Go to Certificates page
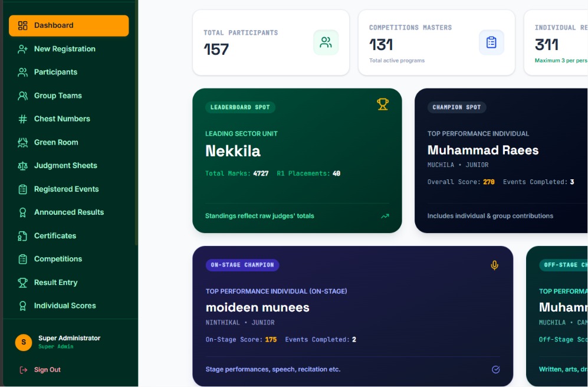Image resolution: width=588 pixels, height=387 pixels. pyautogui.click(x=68, y=236)
